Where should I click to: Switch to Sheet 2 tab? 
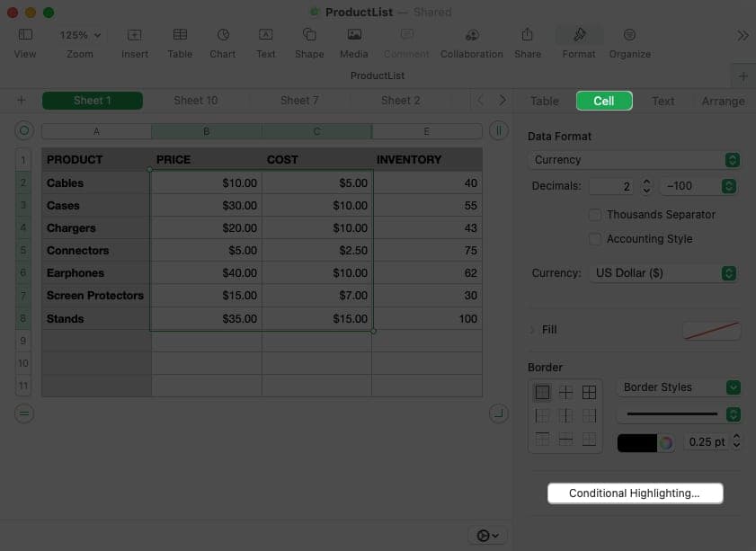(x=400, y=101)
